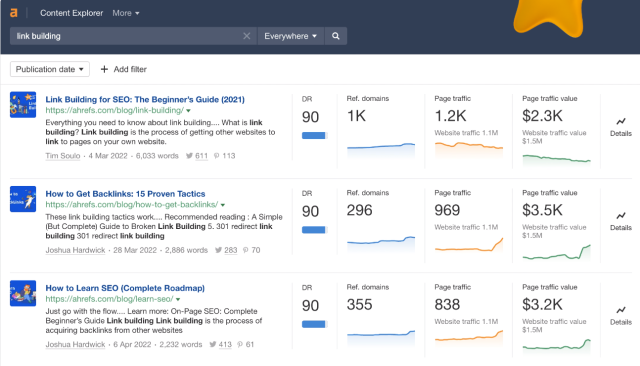Click Page traffic value $3.2K
Screen dimensions: 640x366
click(x=542, y=305)
